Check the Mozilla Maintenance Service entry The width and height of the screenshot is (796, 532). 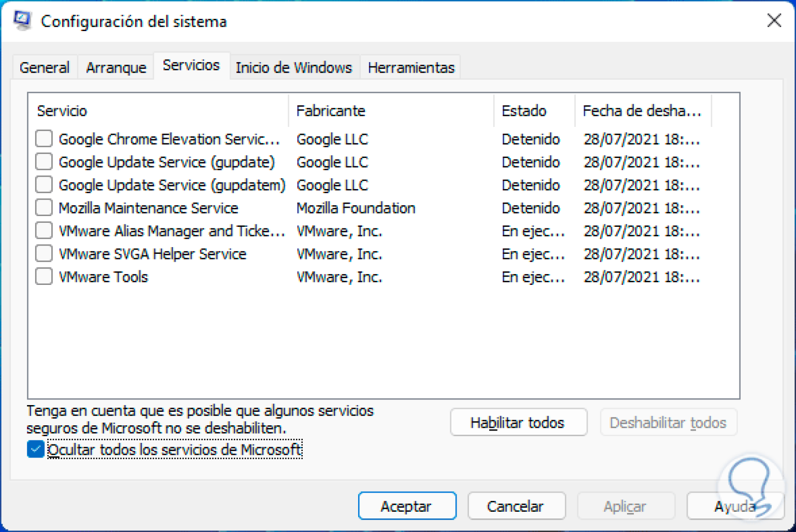click(44, 207)
